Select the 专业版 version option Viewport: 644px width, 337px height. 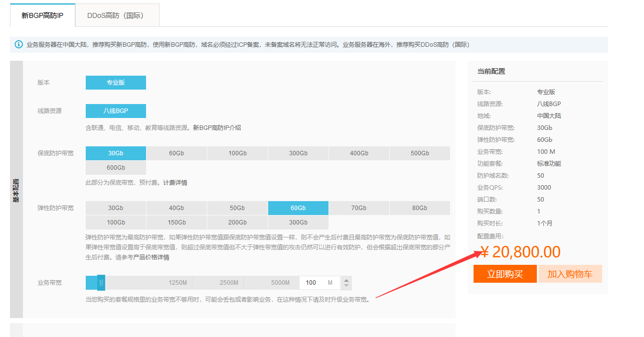(x=116, y=83)
